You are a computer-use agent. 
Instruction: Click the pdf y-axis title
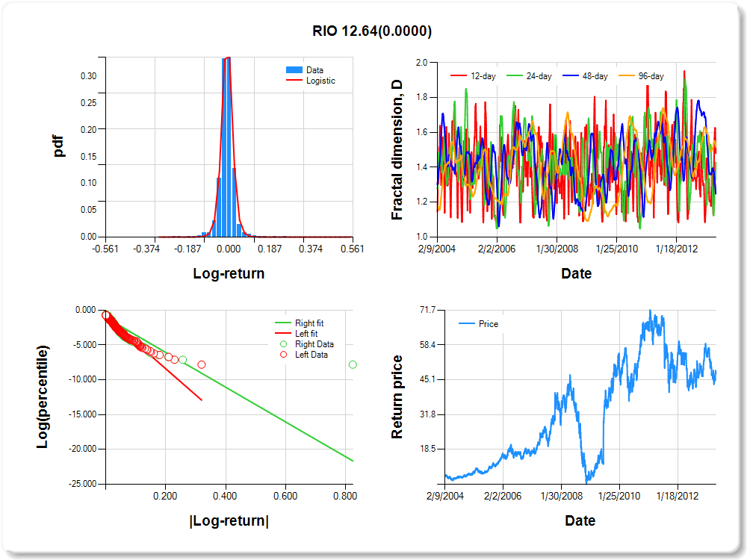pos(58,146)
